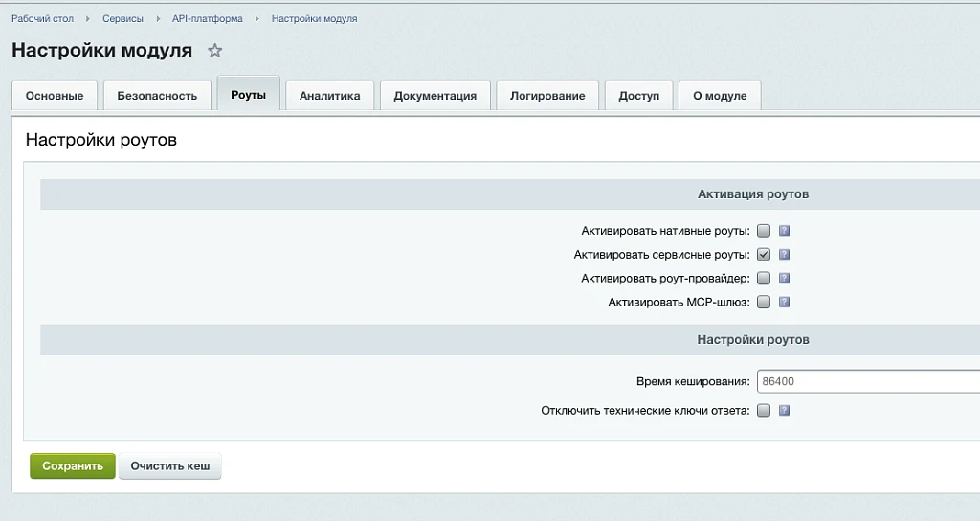Screen dimensions: 980x521
Task: Click the Активировать MCP-шлюз label
Action: tap(679, 302)
